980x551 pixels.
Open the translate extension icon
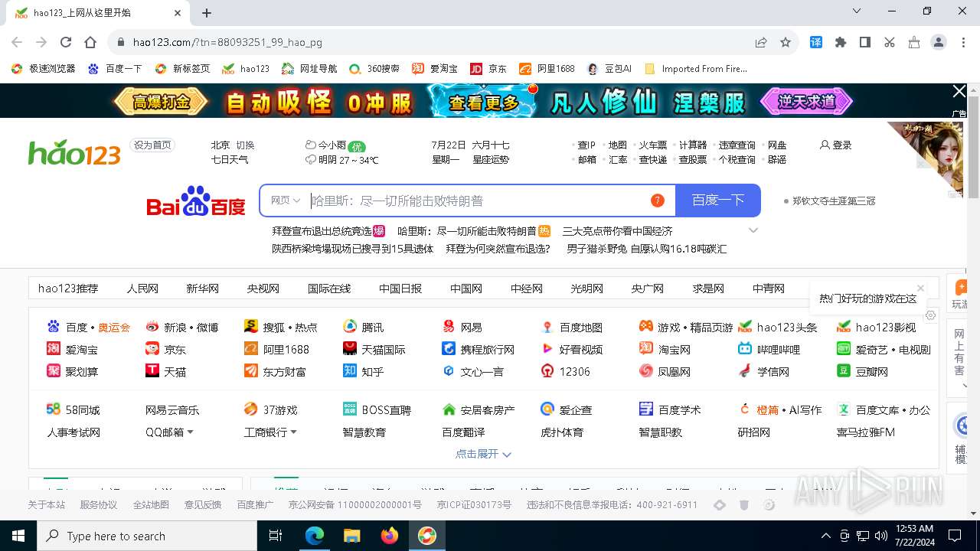(816, 42)
